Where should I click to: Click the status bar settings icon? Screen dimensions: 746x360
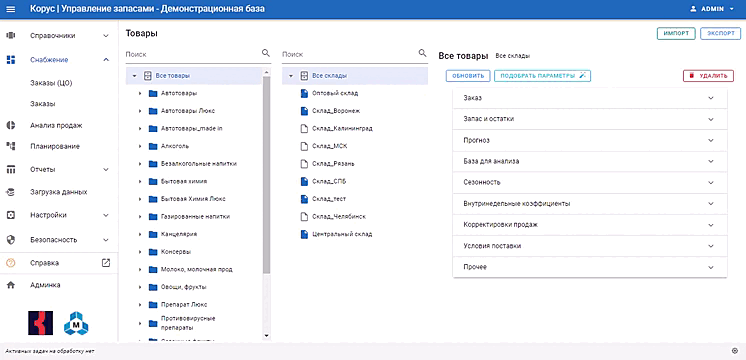(x=735, y=351)
